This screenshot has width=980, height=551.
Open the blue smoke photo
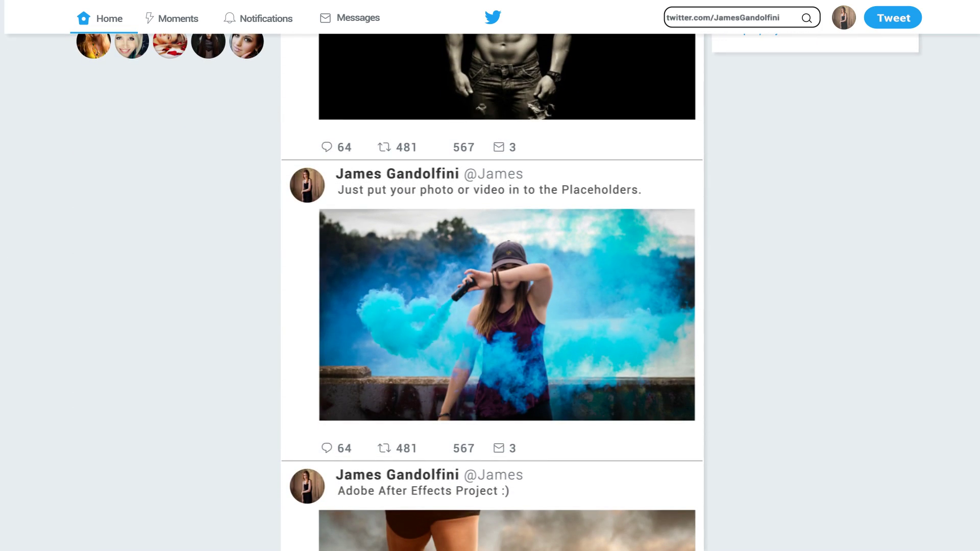click(507, 315)
